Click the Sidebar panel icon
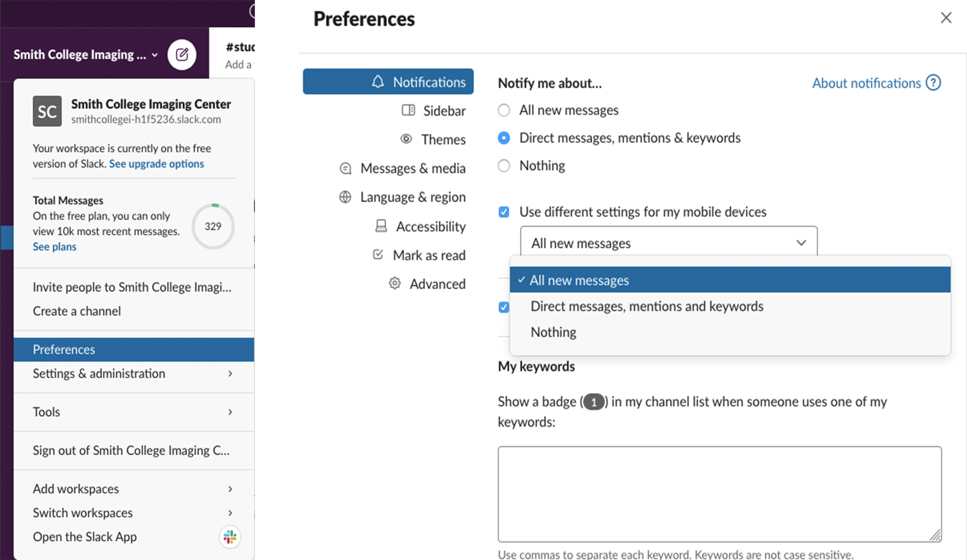This screenshot has height=560, width=967. (x=408, y=110)
